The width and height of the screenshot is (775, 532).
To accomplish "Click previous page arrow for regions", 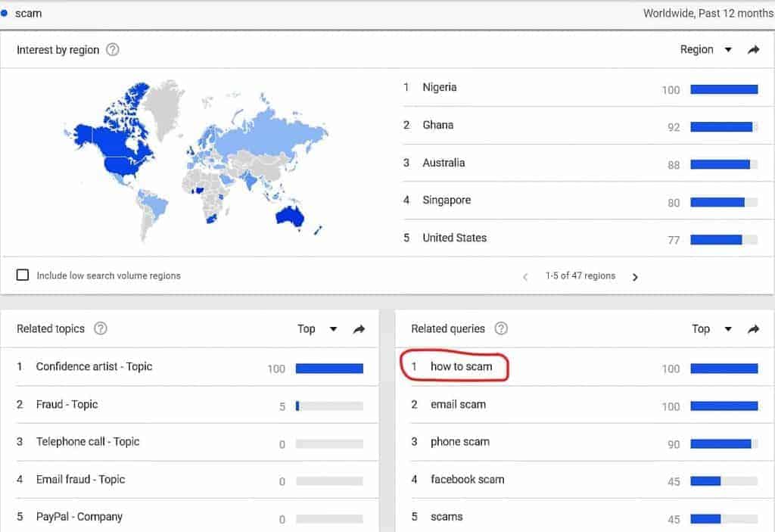I will (x=525, y=277).
